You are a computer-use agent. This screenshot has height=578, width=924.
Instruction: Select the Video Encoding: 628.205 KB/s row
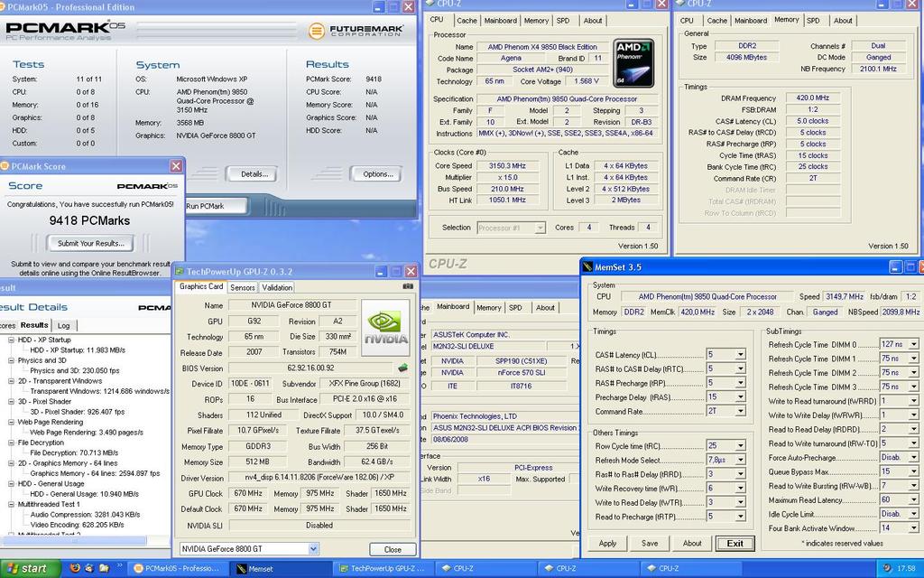click(x=78, y=525)
